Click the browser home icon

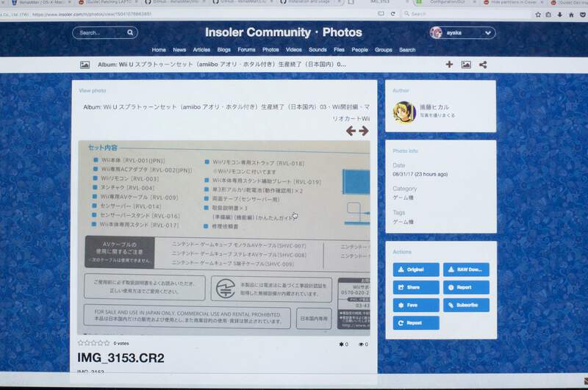pos(571,15)
